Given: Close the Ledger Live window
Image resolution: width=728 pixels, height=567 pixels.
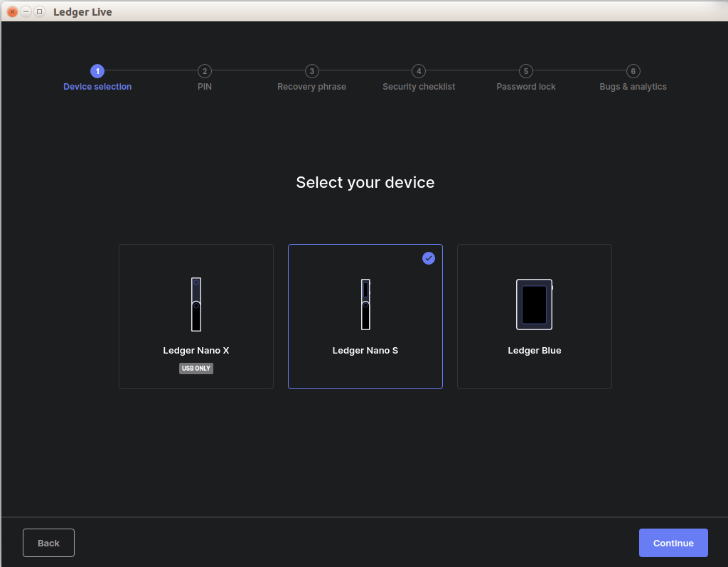Looking at the screenshot, I should 13,11.
